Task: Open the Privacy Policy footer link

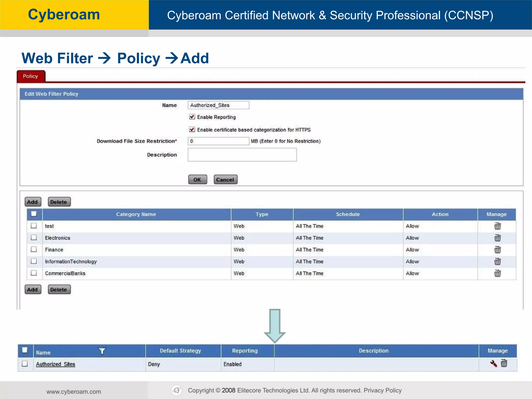Action: [383, 390]
